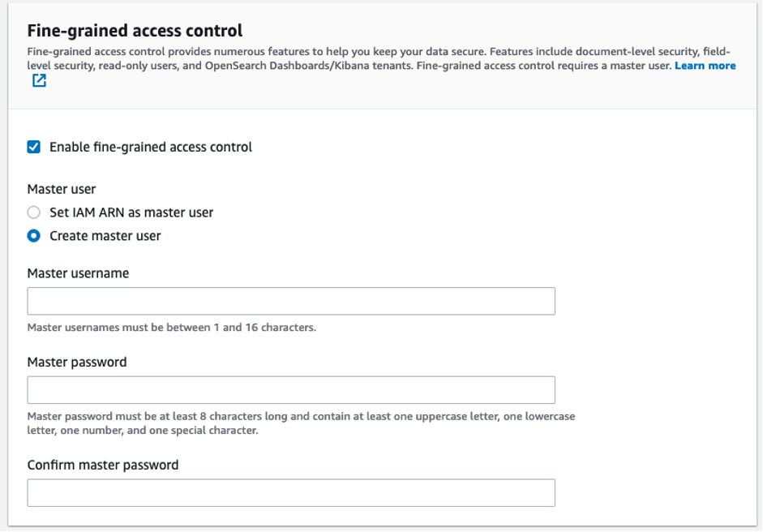The image size is (763, 532).
Task: Click the username length hint text
Action: (171, 328)
